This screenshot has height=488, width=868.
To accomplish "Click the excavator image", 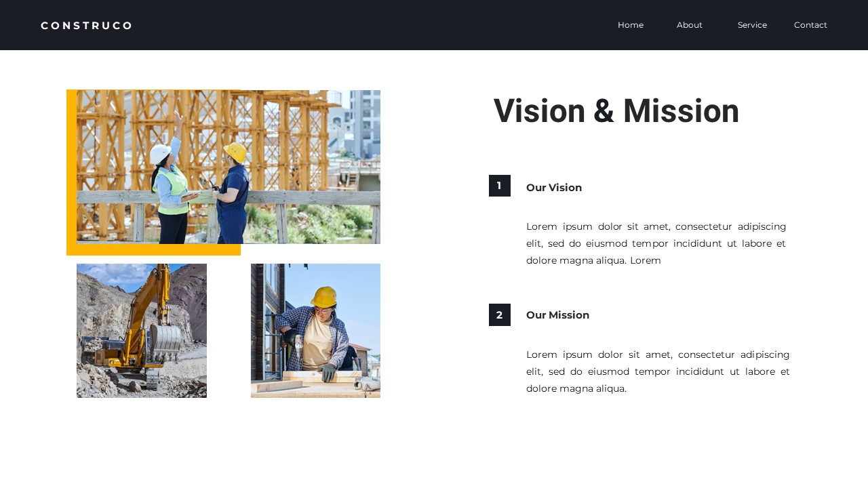I will 141,331.
